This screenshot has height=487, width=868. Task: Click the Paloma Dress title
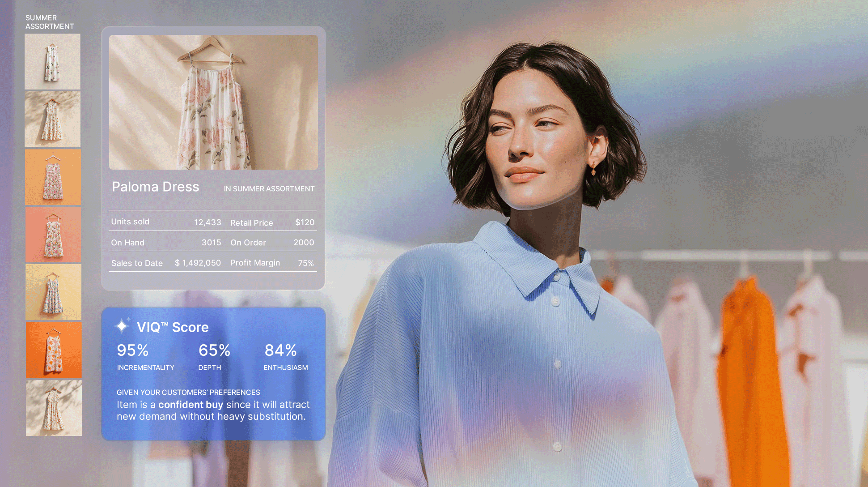coord(155,187)
